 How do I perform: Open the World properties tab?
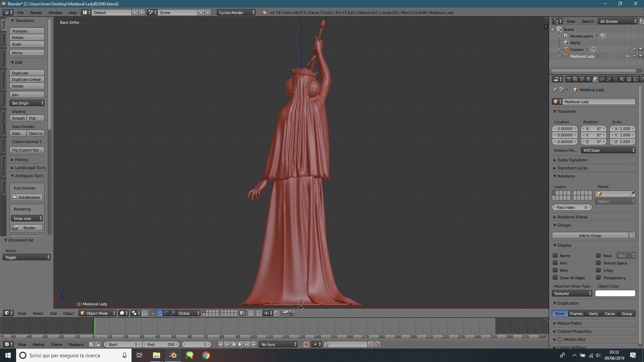pyautogui.click(x=589, y=79)
